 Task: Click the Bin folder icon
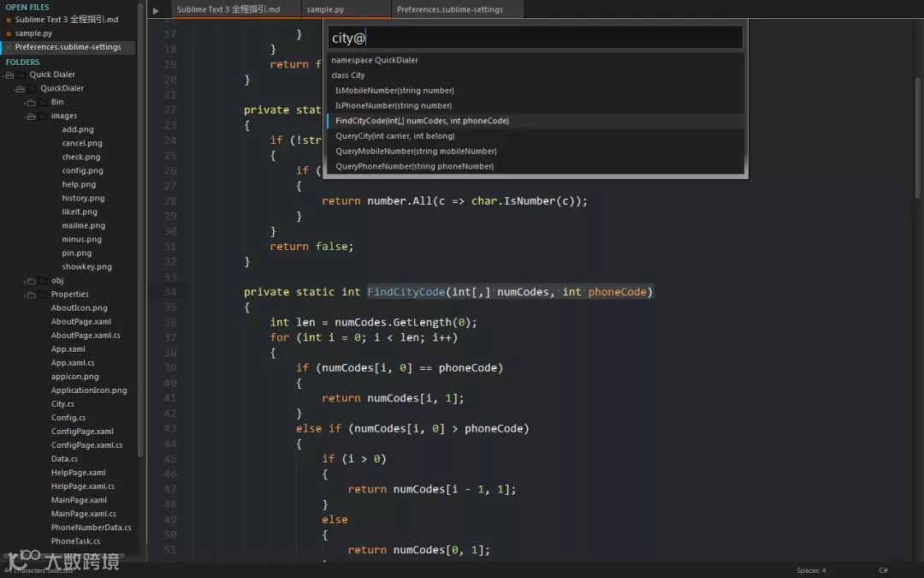43,102
